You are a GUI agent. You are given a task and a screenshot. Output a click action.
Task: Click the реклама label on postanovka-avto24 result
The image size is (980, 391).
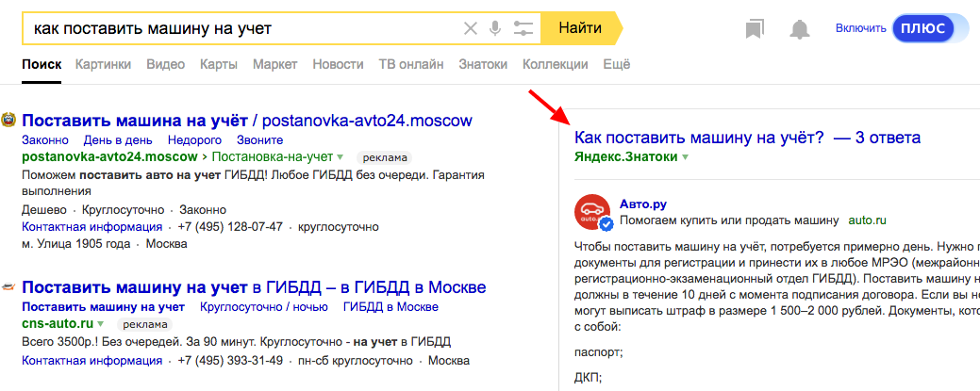(x=385, y=157)
